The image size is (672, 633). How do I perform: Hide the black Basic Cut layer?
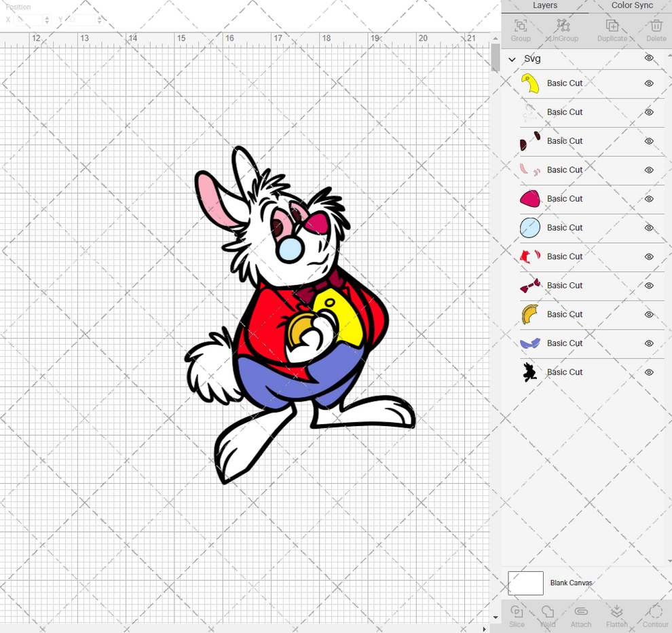pos(649,372)
